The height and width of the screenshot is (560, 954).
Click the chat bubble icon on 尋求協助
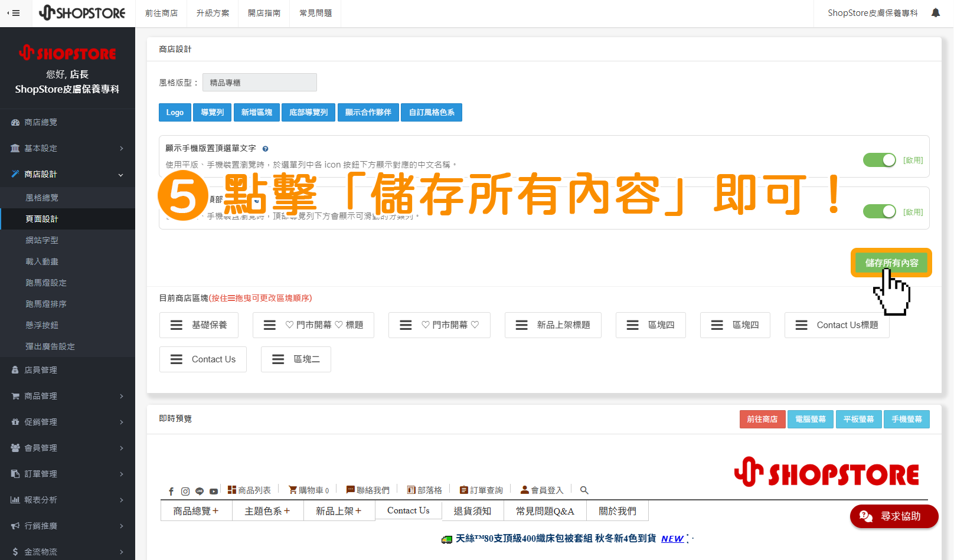(x=866, y=516)
